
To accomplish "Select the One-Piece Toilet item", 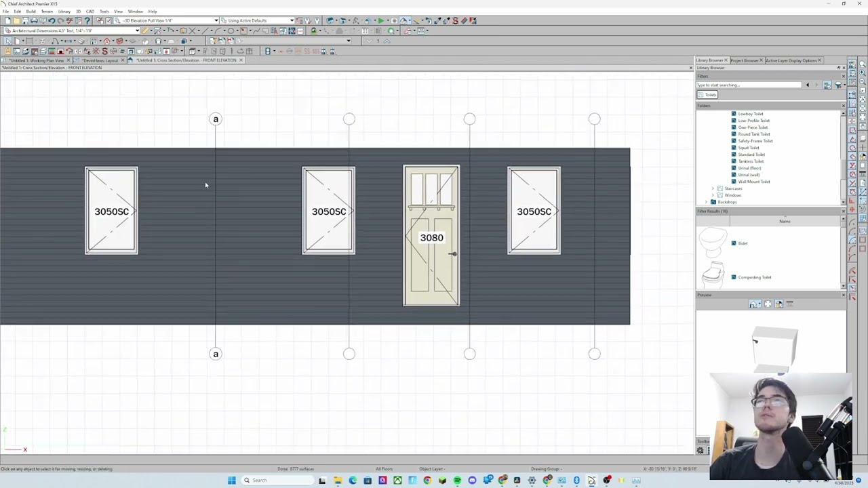I will (x=753, y=127).
